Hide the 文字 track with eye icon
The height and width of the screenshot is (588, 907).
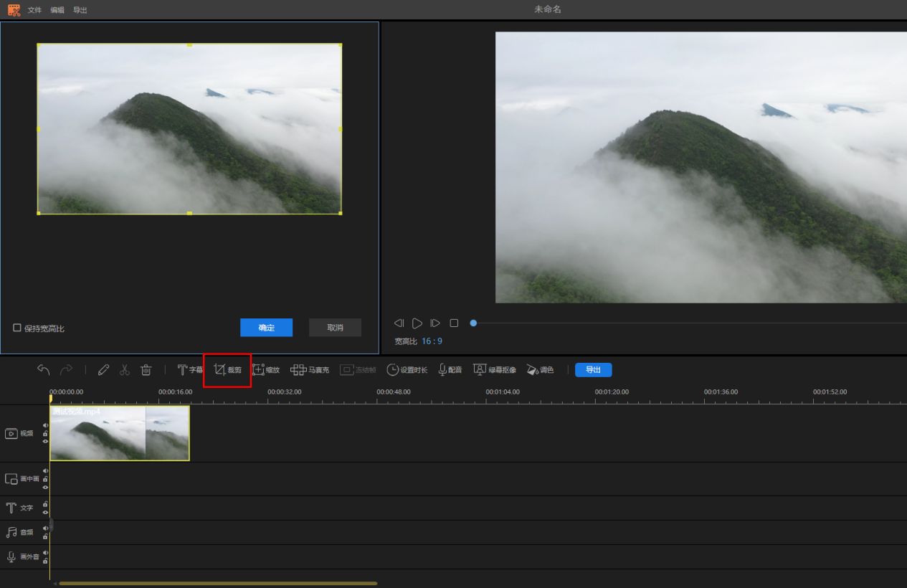45,513
